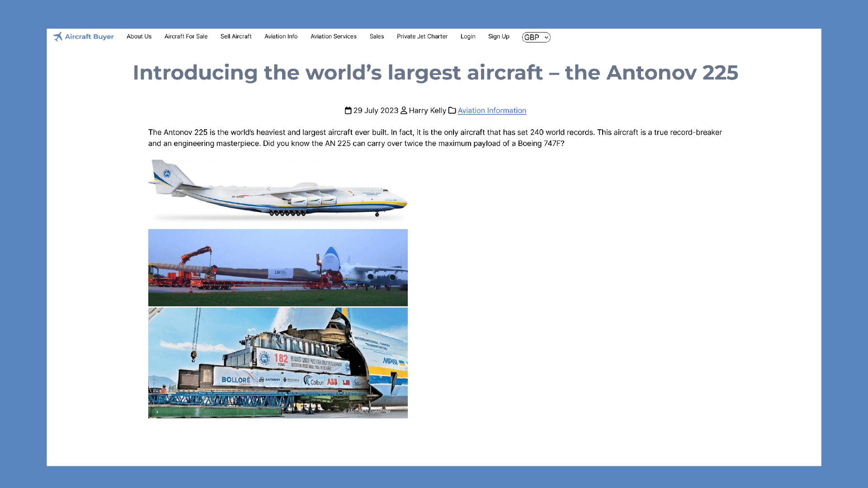Click the paragraph starting "The Antonov 225 is"
This screenshot has height=488, width=868.
point(435,138)
